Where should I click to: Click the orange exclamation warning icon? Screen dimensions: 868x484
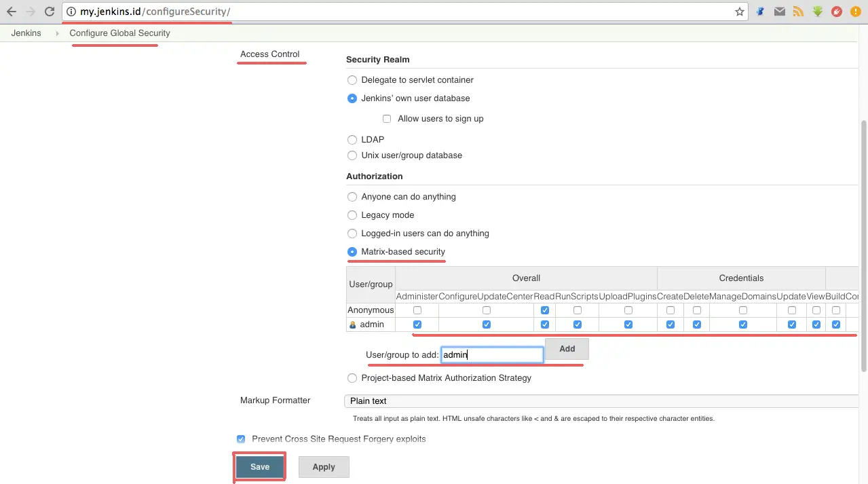click(x=857, y=12)
